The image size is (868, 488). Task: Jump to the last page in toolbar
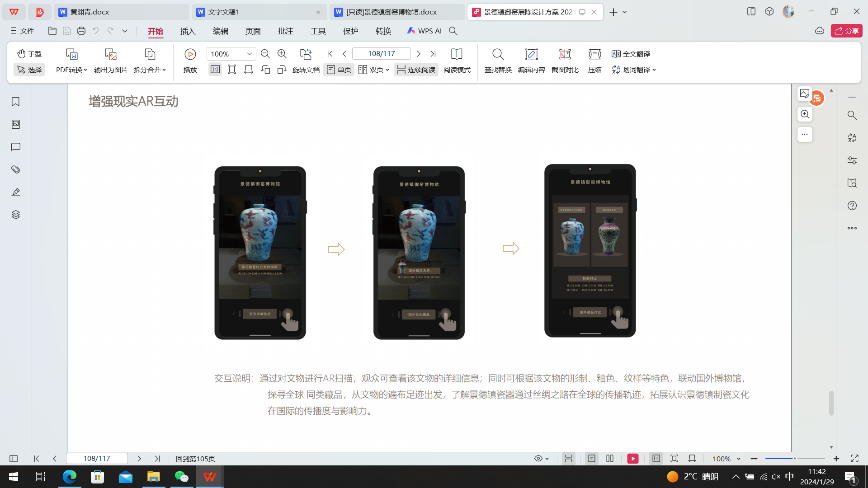[x=433, y=54]
